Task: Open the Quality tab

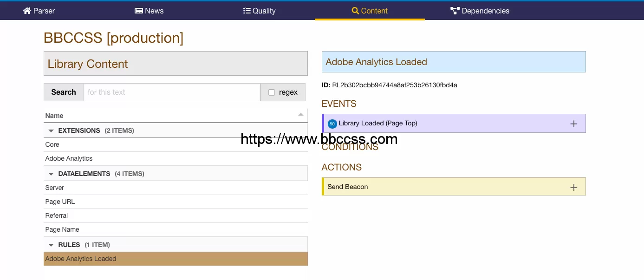Action: point(259,11)
